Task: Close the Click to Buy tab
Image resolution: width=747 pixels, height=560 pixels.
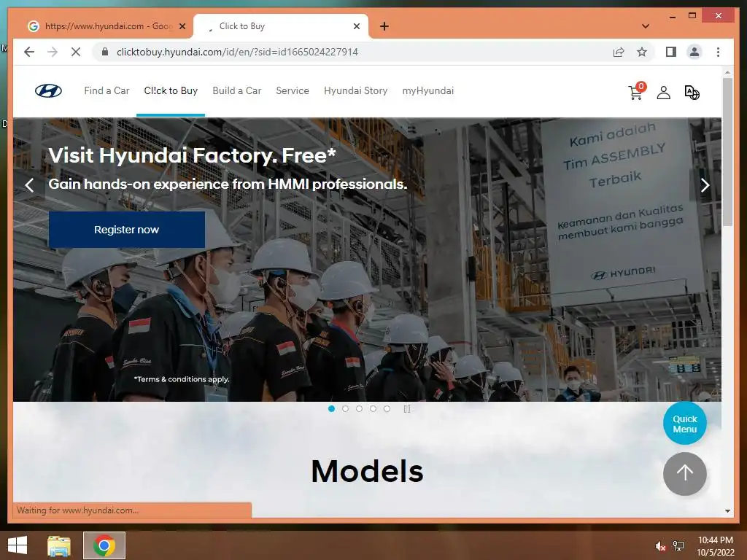Action: (356, 26)
